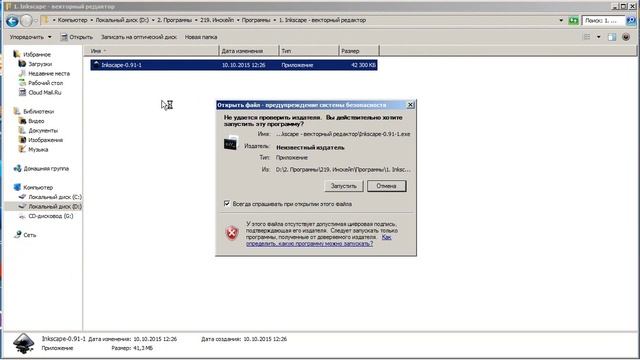This screenshot has height=360, width=640.
Task: Toggle the preview pane icon
Action: (x=612, y=37)
